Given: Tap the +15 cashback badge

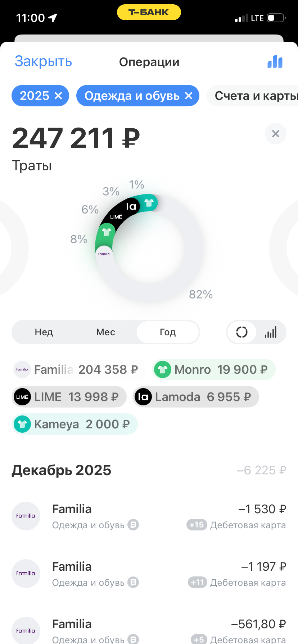Looking at the screenshot, I should coord(197,525).
